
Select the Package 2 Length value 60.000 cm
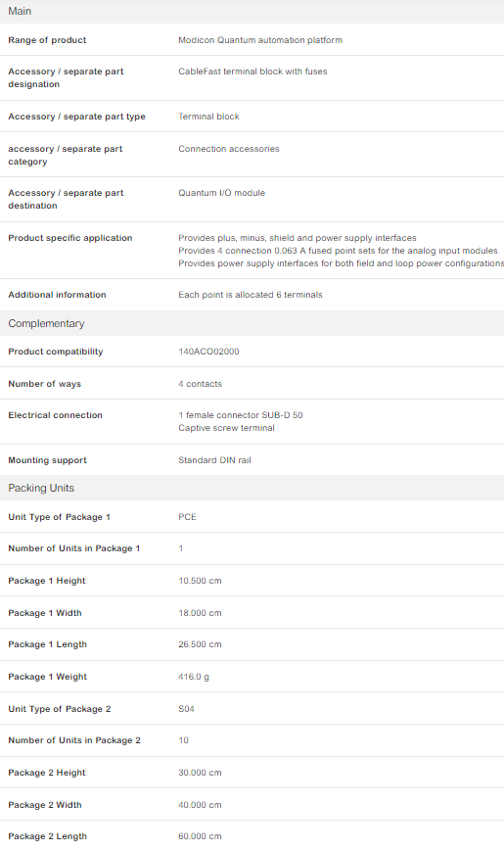point(200,836)
